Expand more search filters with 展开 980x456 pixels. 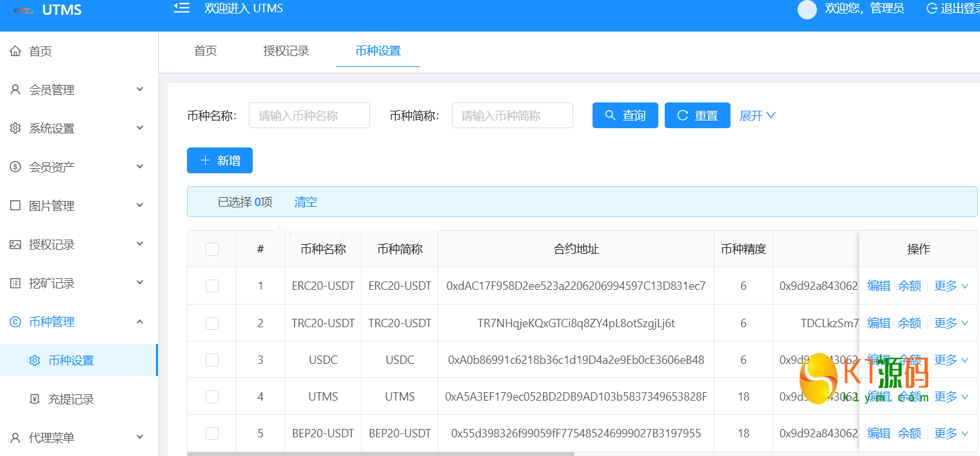tap(758, 115)
